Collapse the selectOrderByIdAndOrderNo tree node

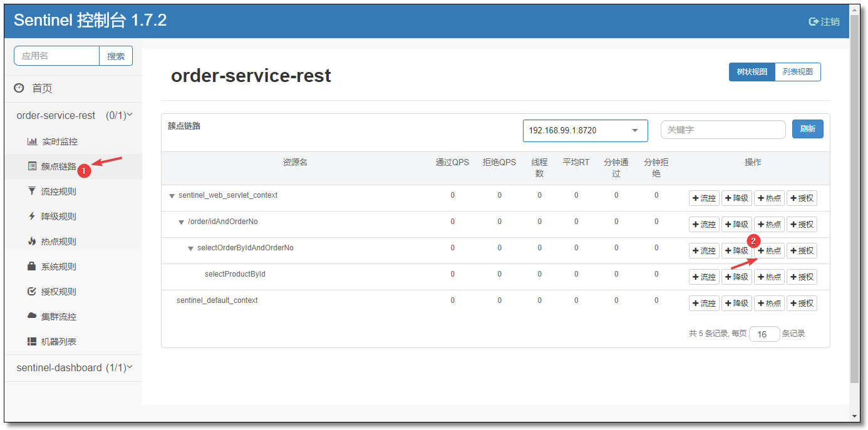[x=191, y=248]
